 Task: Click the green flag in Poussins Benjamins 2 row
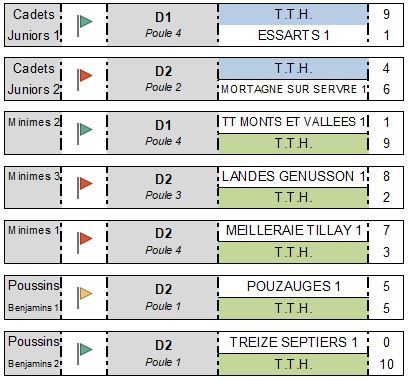click(85, 354)
